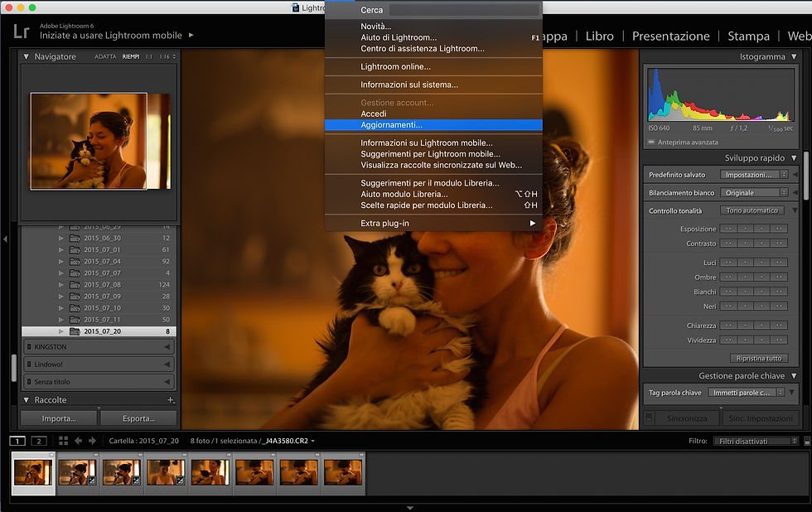Decrease Vividezza by a large step
The image size is (812, 512).
[x=728, y=340]
